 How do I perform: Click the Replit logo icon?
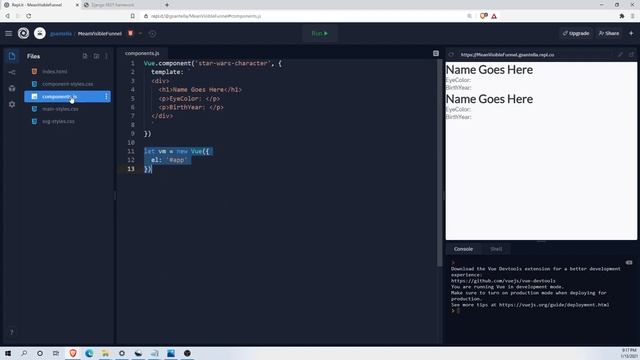click(x=23, y=33)
